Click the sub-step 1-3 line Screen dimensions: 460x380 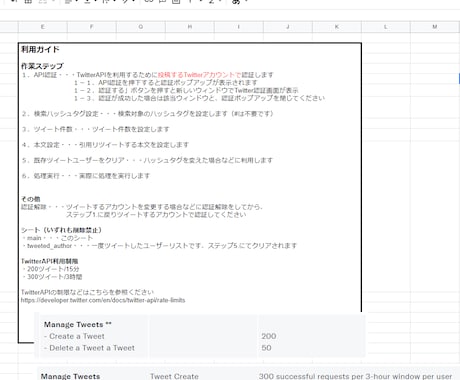click(x=199, y=98)
